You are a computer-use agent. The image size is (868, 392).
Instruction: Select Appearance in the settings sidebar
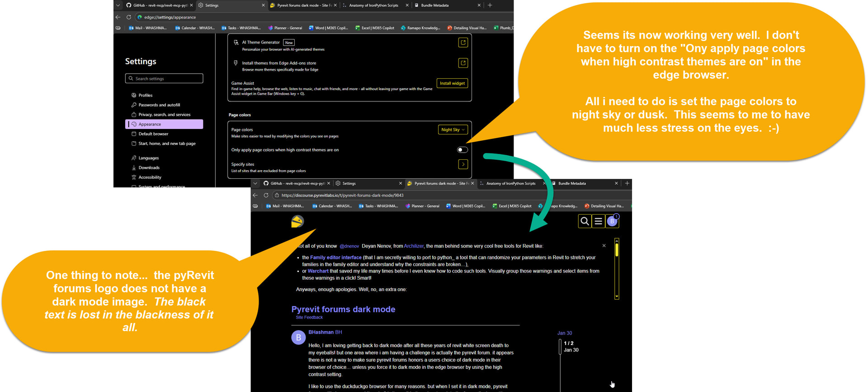[164, 124]
